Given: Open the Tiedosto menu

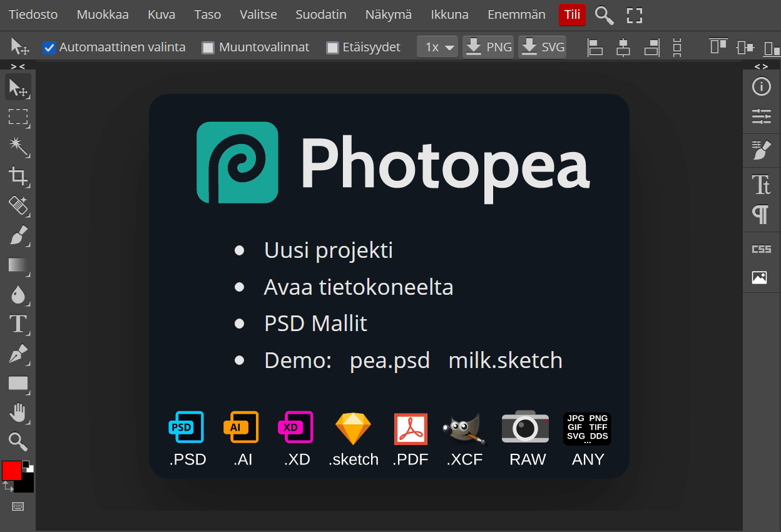Looking at the screenshot, I should pyautogui.click(x=33, y=14).
